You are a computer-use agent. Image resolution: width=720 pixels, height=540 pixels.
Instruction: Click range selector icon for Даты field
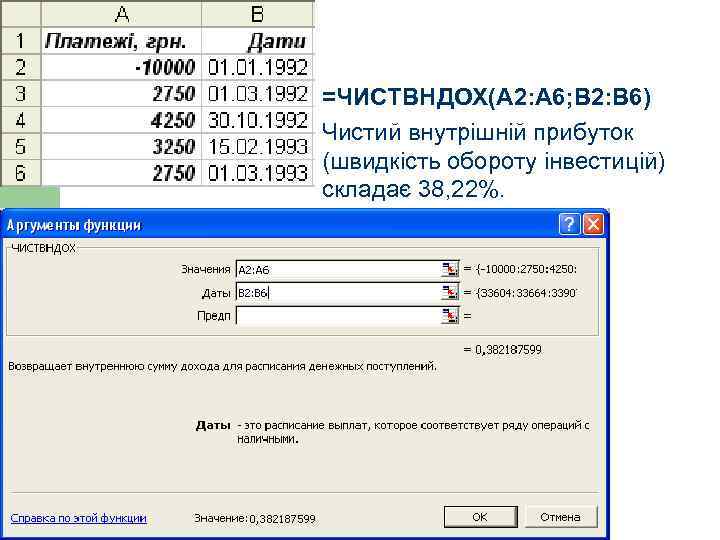(x=450, y=292)
